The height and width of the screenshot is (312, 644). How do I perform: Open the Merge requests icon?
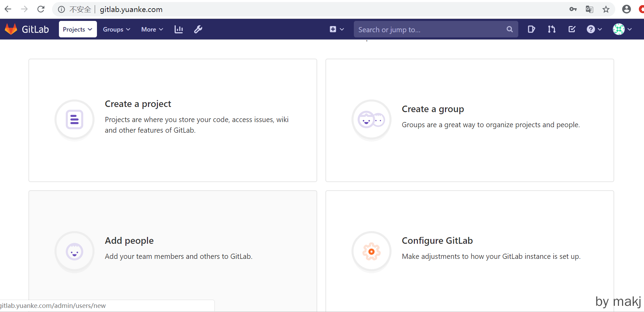(x=552, y=29)
